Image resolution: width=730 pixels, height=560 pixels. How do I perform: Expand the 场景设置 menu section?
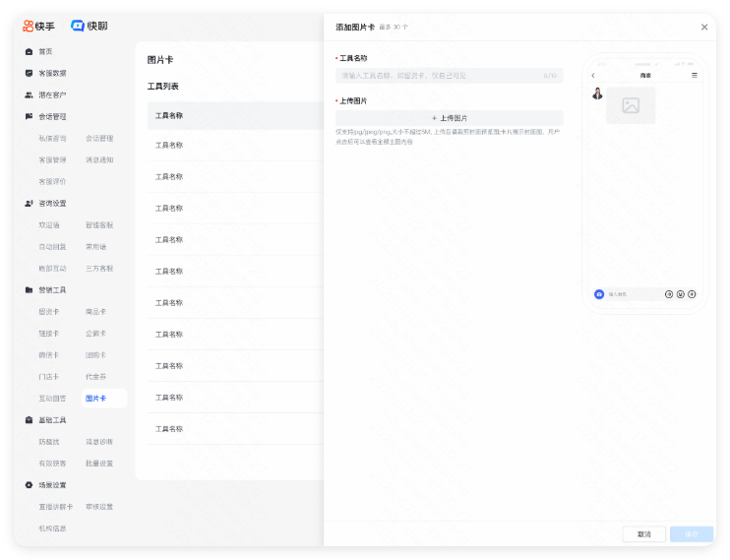(x=52, y=484)
